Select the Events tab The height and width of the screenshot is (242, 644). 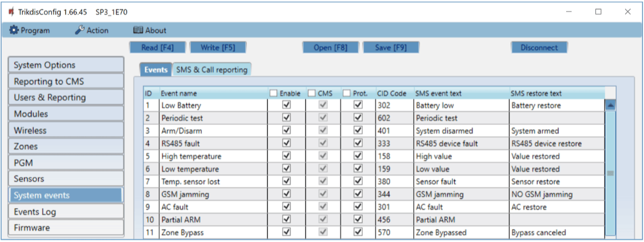click(156, 70)
